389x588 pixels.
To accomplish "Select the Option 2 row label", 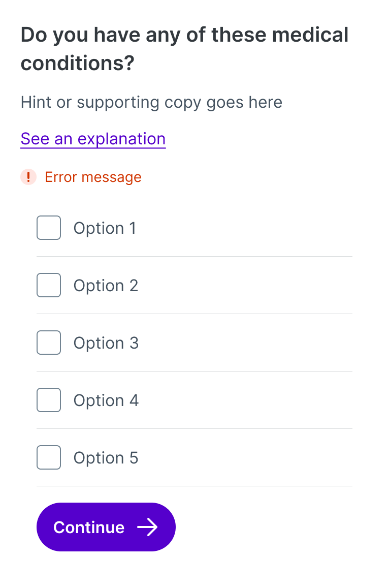I will [x=106, y=285].
